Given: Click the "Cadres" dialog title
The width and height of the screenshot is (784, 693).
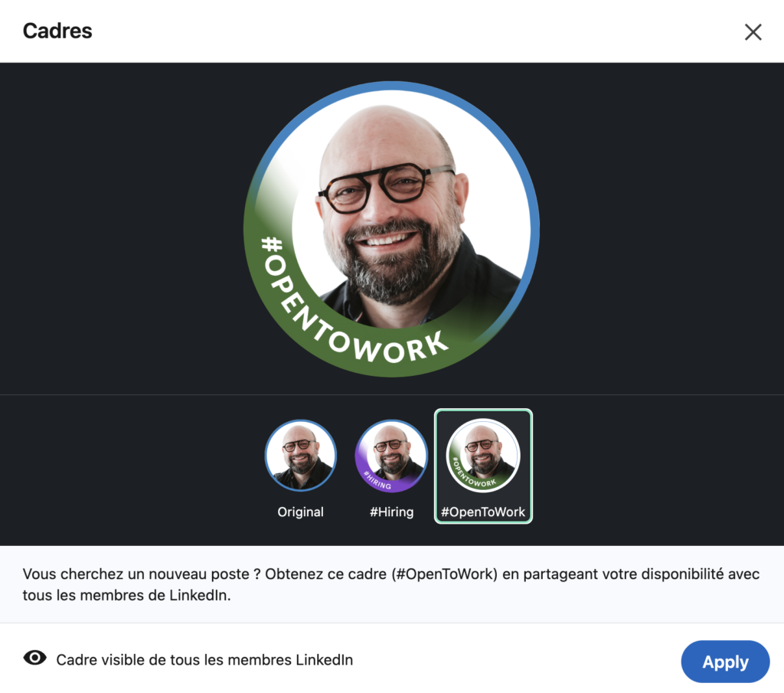Looking at the screenshot, I should tap(57, 31).
